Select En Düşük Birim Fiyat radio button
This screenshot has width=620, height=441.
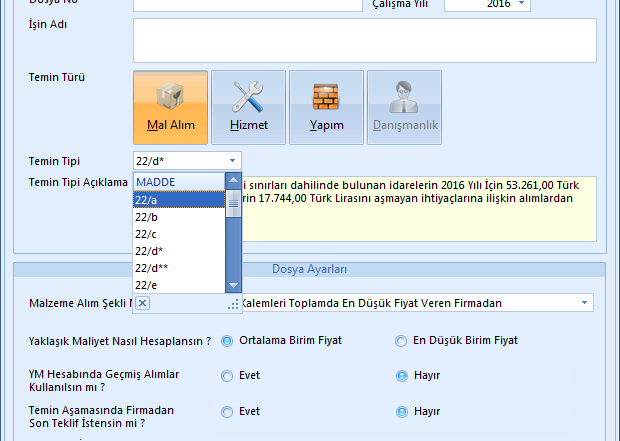pyautogui.click(x=402, y=341)
